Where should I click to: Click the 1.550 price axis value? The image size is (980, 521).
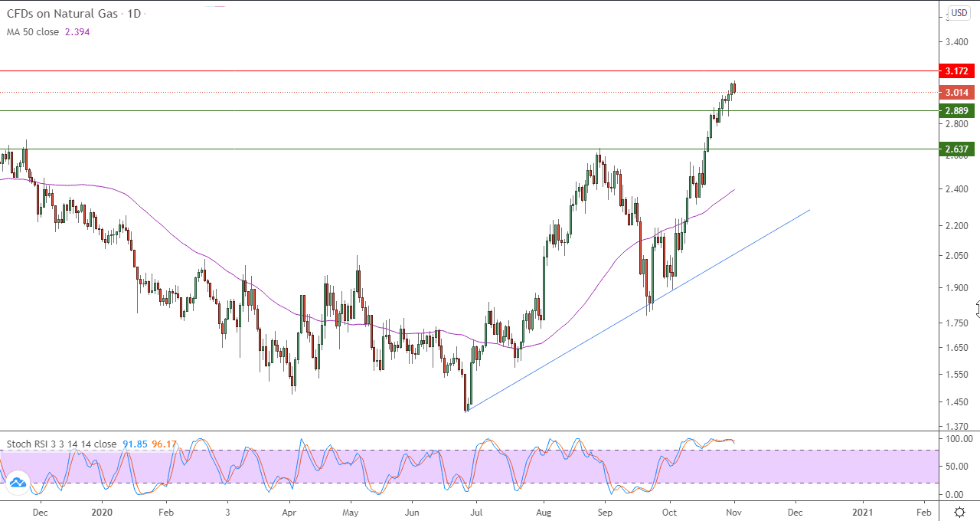click(x=957, y=375)
